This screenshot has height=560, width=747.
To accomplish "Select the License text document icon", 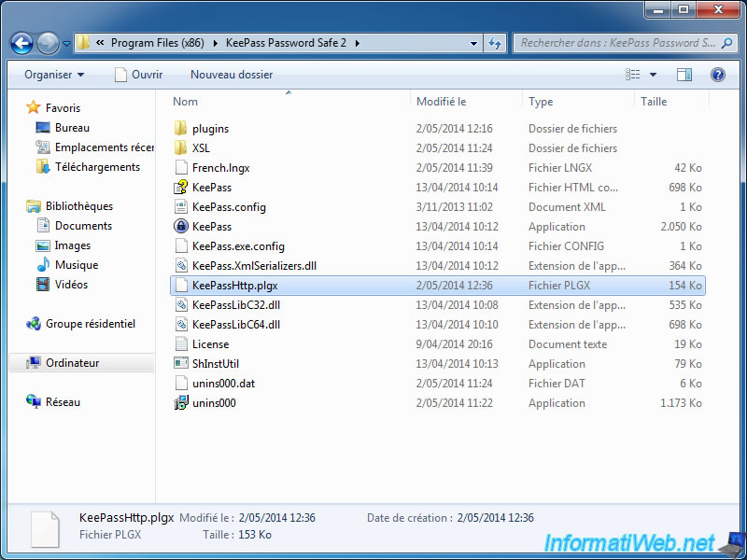I will [180, 343].
